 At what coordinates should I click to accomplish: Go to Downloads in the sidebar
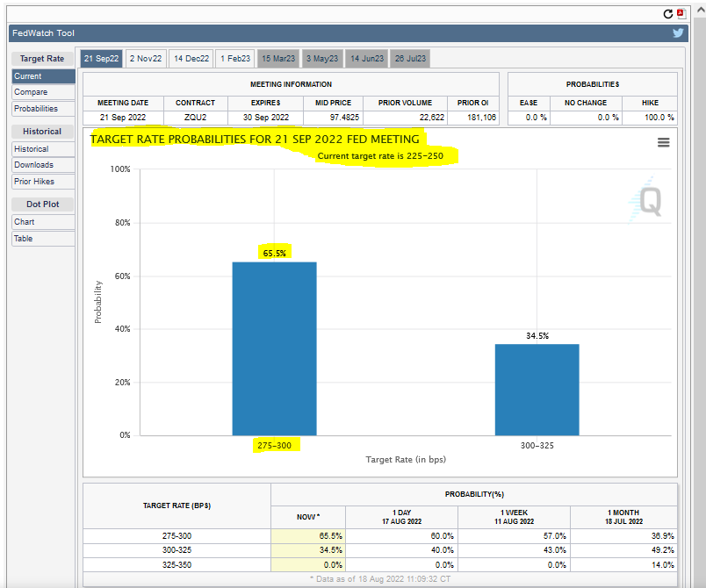43,165
